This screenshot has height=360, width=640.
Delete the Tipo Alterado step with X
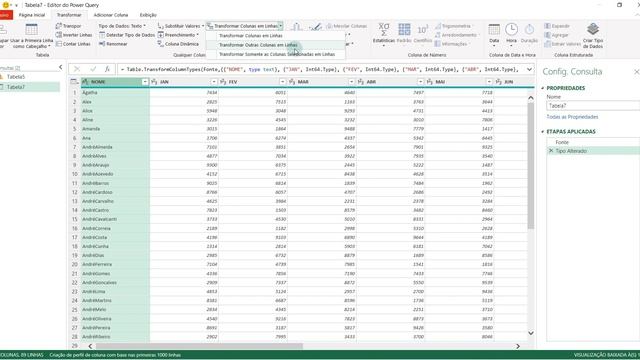[x=551, y=151]
